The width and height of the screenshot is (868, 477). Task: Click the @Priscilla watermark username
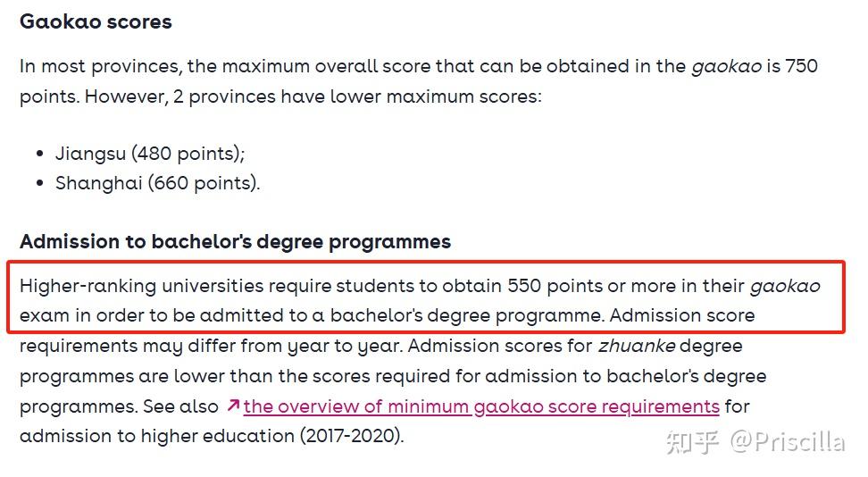787,441
